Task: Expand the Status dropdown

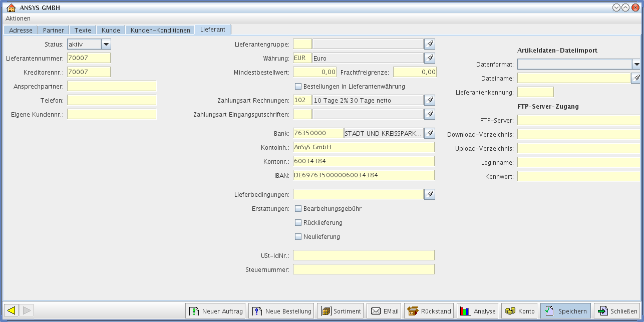Action: coord(106,44)
